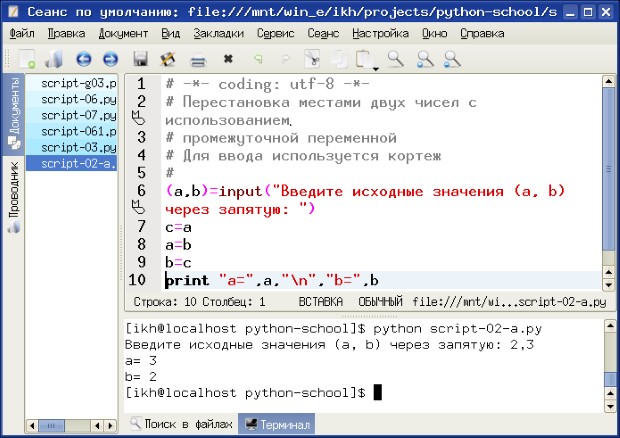Open the paste toolbar dropdown arrow
This screenshot has width=620, height=438.
pos(373,66)
